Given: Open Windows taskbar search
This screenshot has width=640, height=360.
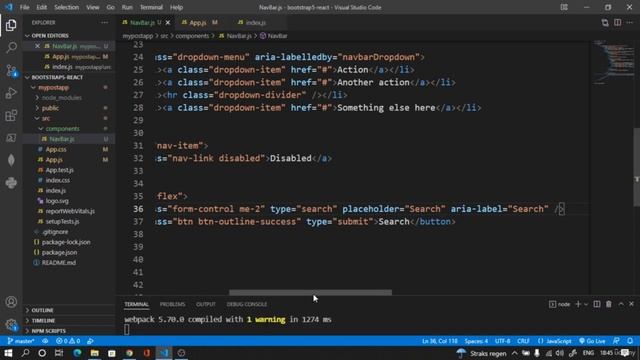Looking at the screenshot, I should pyautogui.click(x=25, y=353).
